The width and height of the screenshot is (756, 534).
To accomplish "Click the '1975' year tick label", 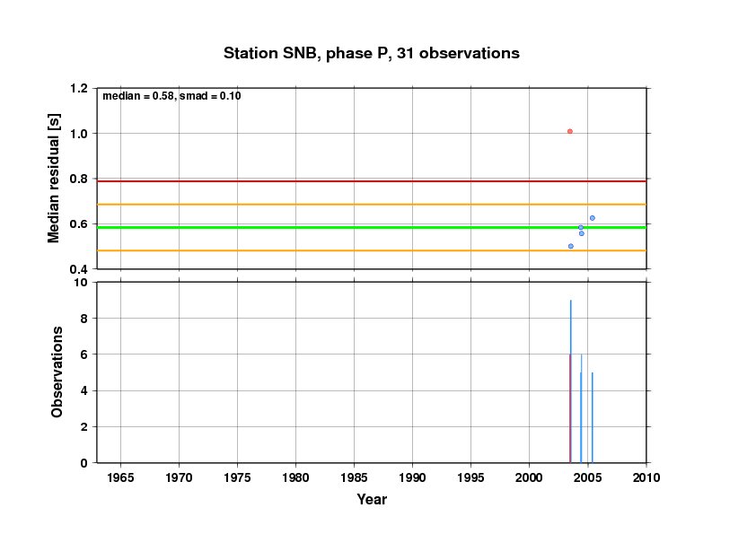I will click(x=237, y=477).
